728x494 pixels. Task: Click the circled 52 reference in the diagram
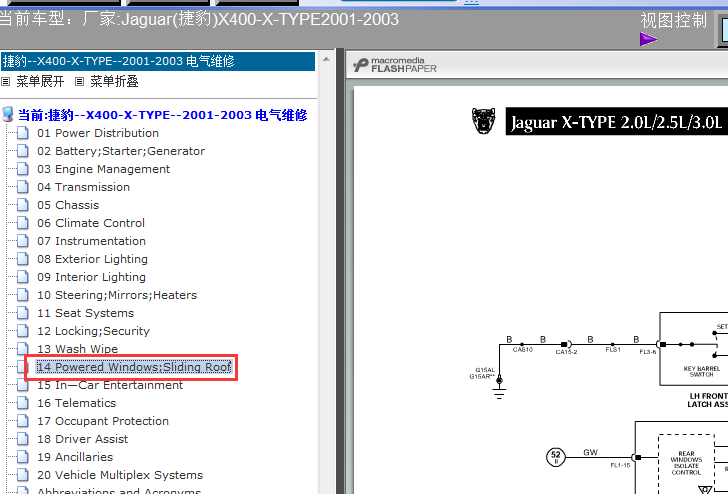tap(555, 456)
